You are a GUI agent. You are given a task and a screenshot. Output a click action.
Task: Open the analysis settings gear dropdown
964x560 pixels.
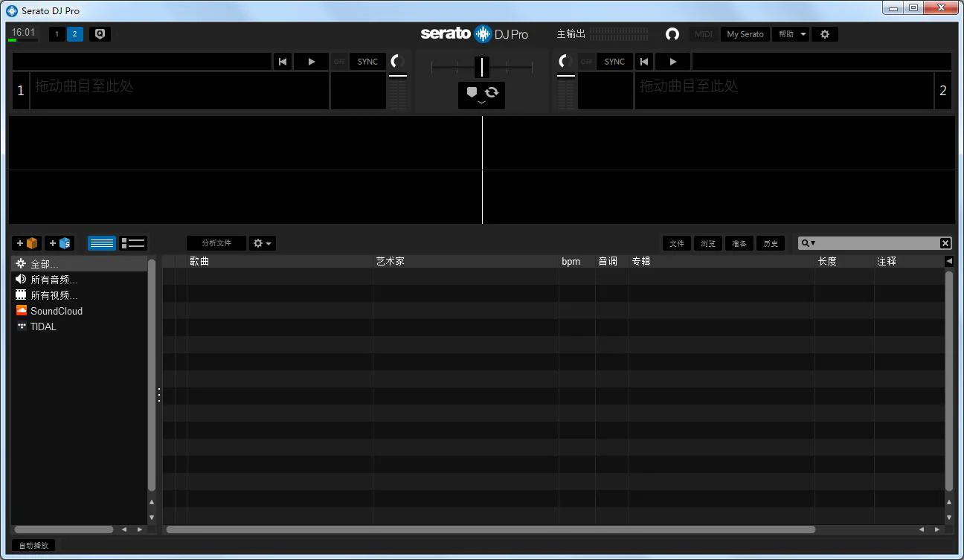click(263, 243)
